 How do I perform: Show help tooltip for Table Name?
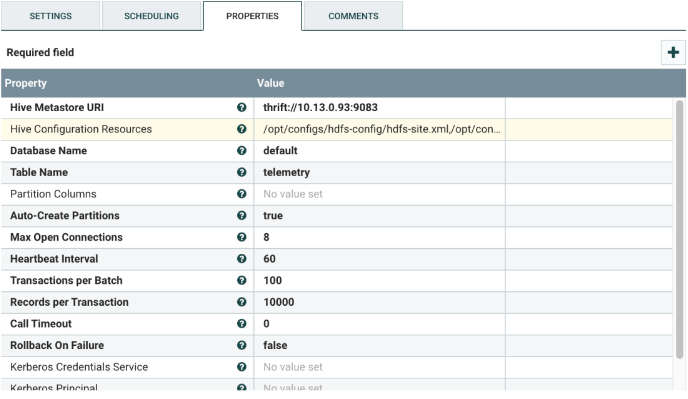pos(241,172)
